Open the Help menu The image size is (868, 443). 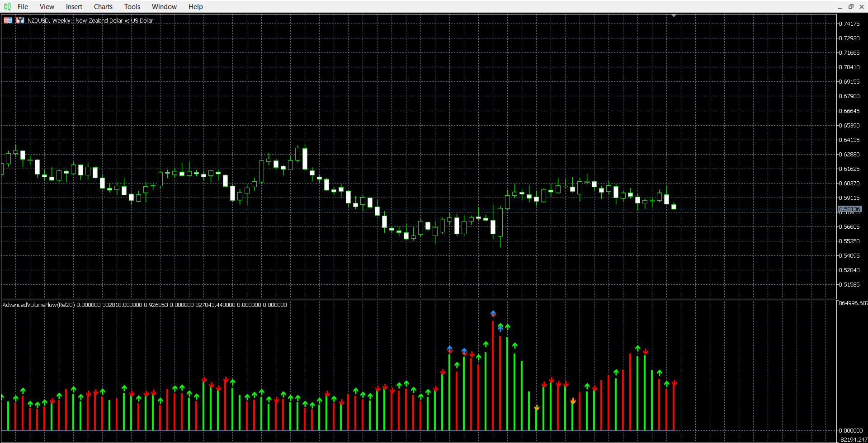click(196, 7)
